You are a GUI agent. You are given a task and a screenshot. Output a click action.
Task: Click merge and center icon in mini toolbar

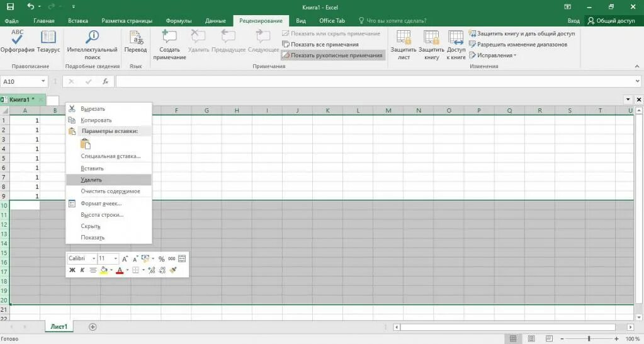pyautogui.click(x=182, y=258)
